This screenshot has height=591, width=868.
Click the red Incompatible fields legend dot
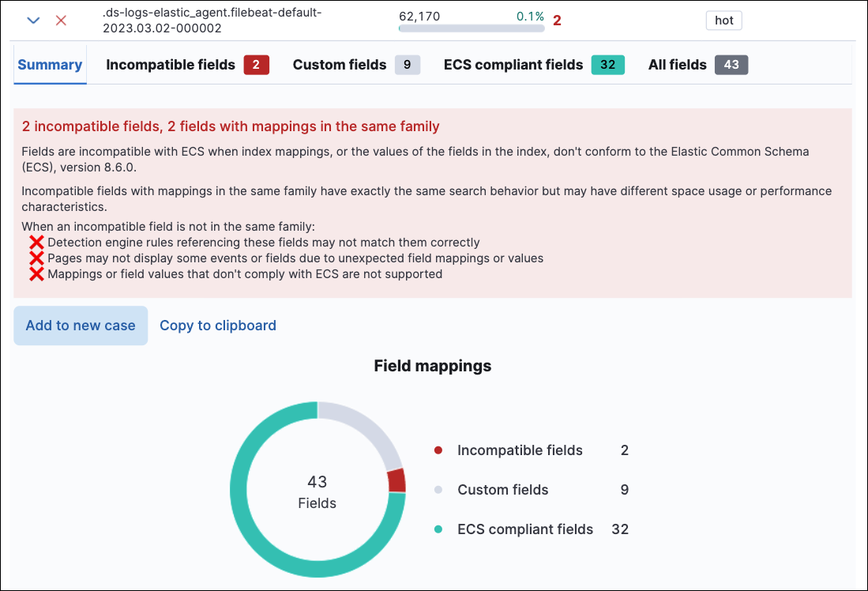click(x=438, y=450)
